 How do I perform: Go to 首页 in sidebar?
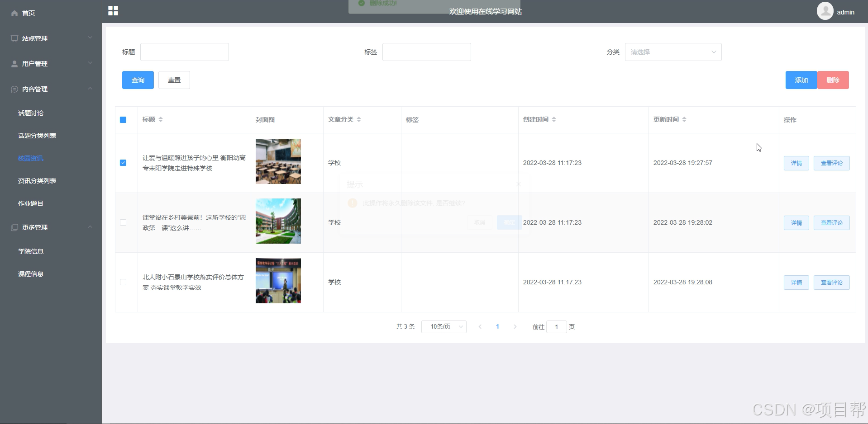click(x=29, y=13)
